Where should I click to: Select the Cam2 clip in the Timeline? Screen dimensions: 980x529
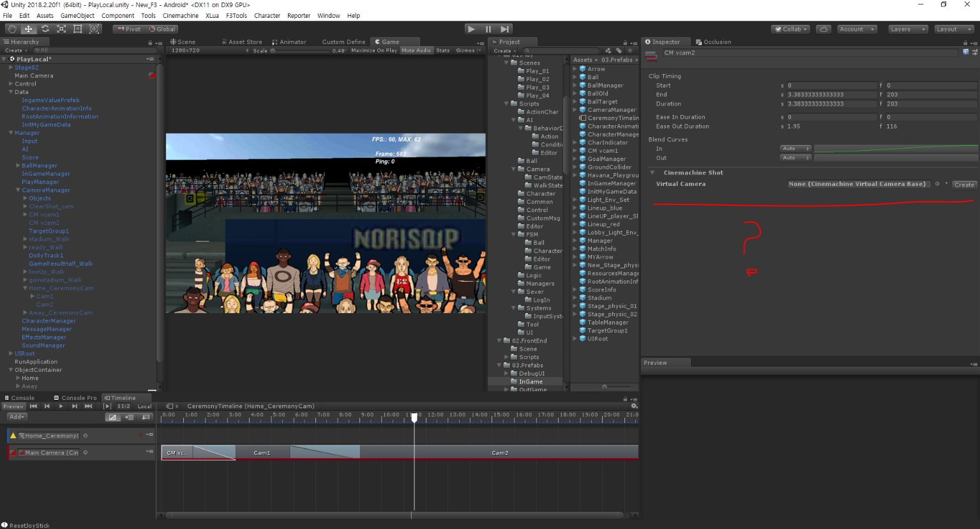[x=500, y=452]
